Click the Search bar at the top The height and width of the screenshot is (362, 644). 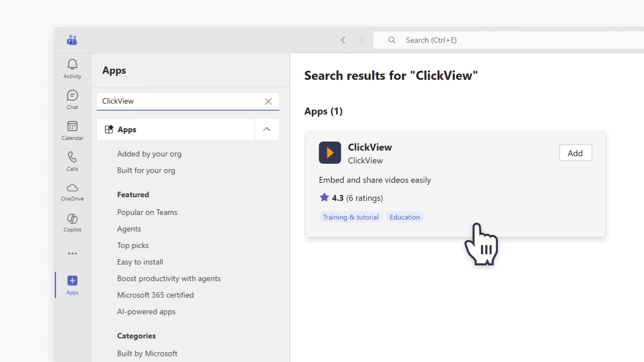tap(470, 40)
